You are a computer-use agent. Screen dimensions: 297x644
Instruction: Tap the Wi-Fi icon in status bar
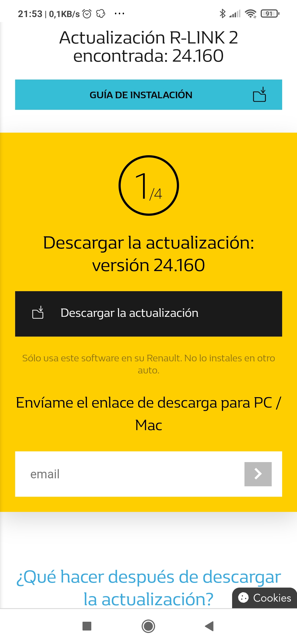251,13
